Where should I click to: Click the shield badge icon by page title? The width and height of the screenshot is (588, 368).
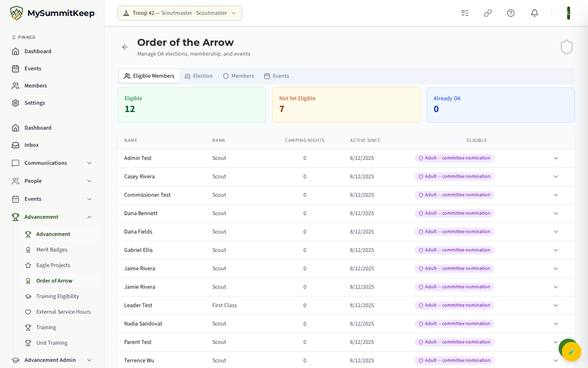(567, 47)
